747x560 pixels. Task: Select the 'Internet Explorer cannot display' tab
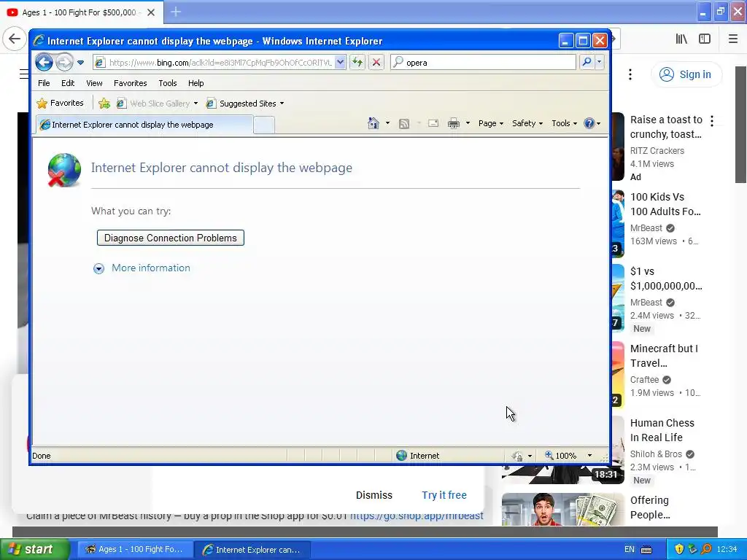(144, 125)
